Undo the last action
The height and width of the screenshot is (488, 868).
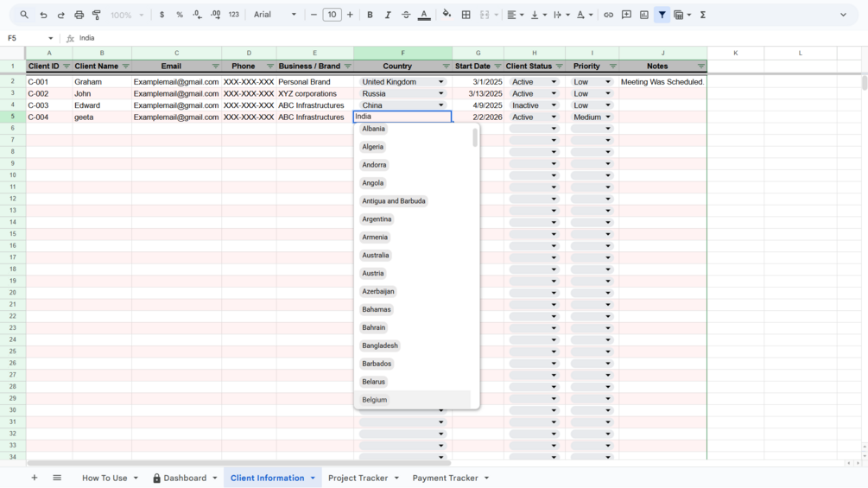tap(43, 15)
